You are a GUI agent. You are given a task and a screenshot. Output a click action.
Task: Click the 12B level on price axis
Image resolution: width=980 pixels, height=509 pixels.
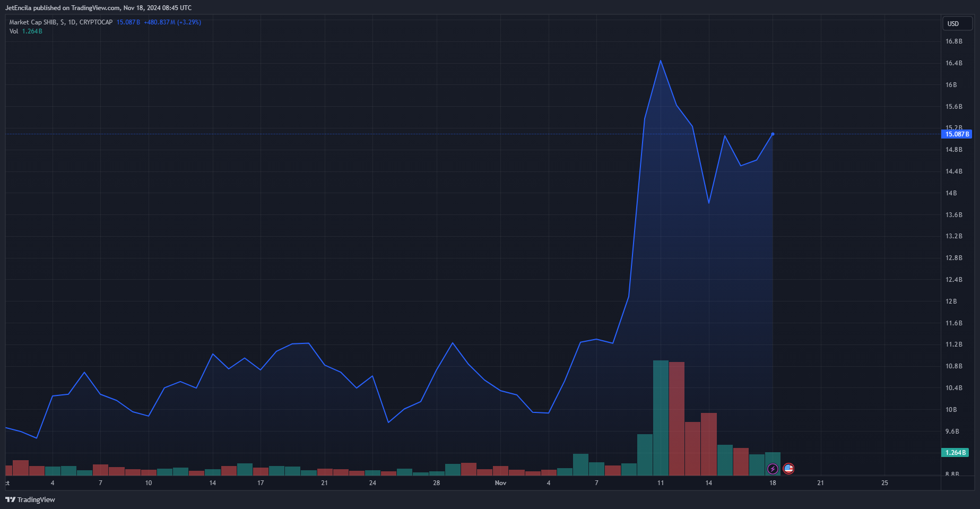pyautogui.click(x=951, y=301)
